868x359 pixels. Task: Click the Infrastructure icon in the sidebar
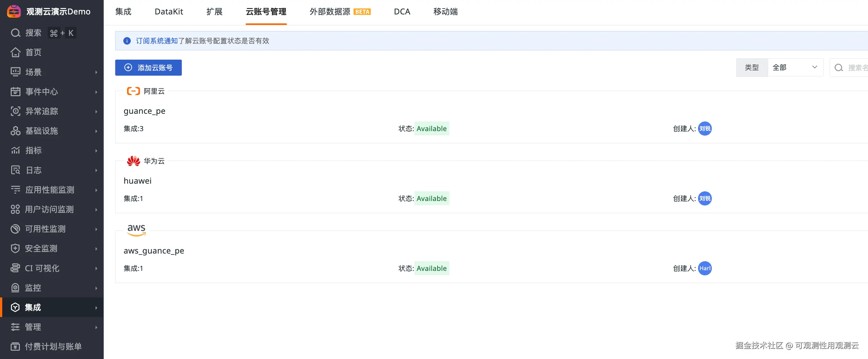click(x=15, y=131)
